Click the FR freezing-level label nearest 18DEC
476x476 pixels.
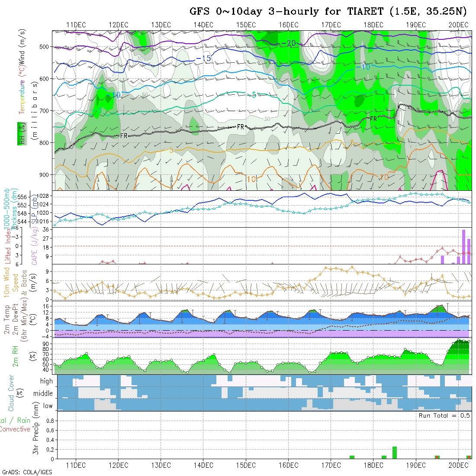pyautogui.click(x=373, y=118)
